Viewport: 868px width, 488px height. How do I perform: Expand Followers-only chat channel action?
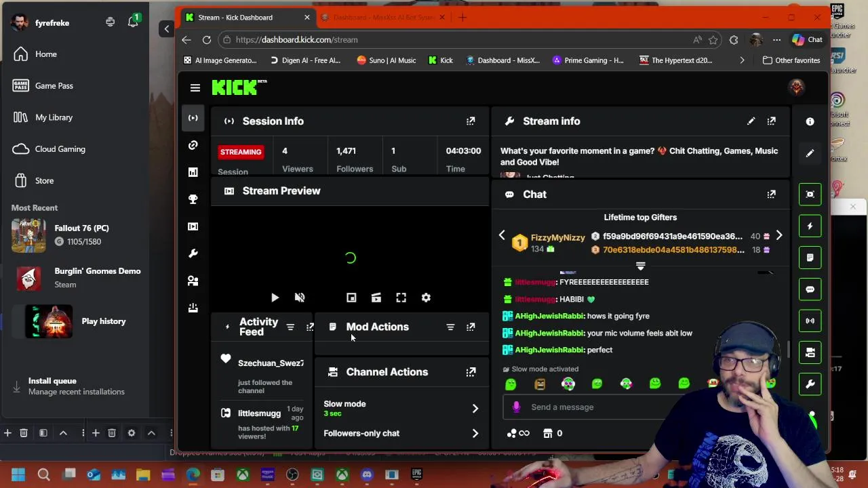pyautogui.click(x=401, y=433)
